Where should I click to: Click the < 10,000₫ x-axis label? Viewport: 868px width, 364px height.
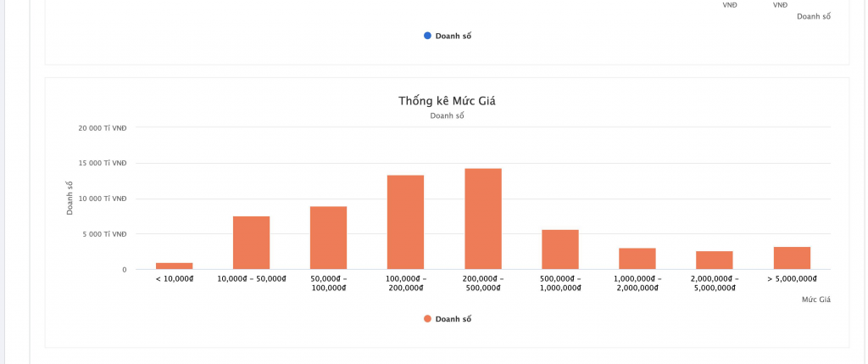pos(174,278)
